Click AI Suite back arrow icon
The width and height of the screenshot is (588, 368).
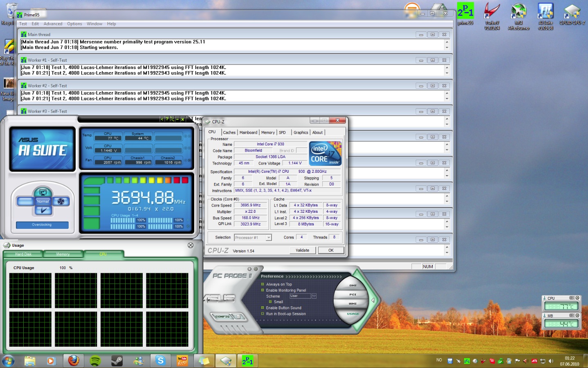[x=162, y=119]
